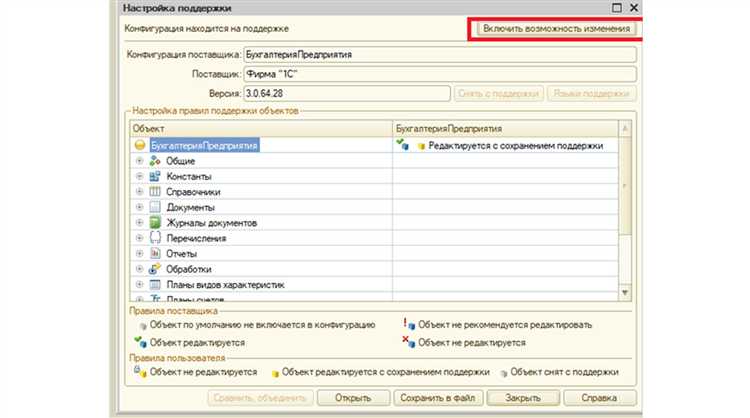Click the Обработки icon in tree

[x=155, y=269]
